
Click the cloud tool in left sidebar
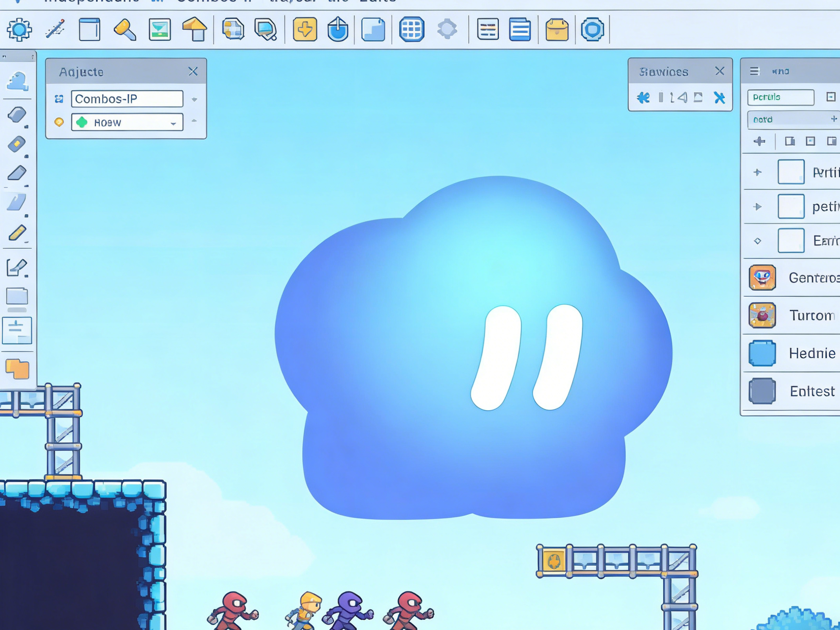17,81
